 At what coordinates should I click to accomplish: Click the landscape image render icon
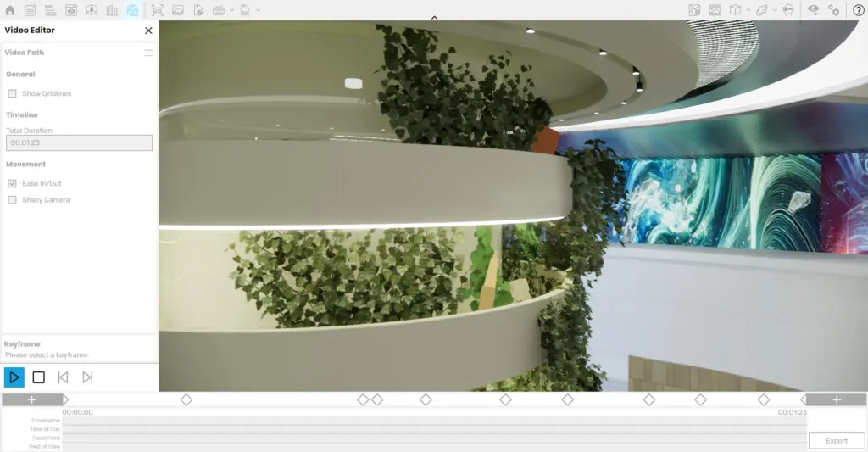point(178,10)
